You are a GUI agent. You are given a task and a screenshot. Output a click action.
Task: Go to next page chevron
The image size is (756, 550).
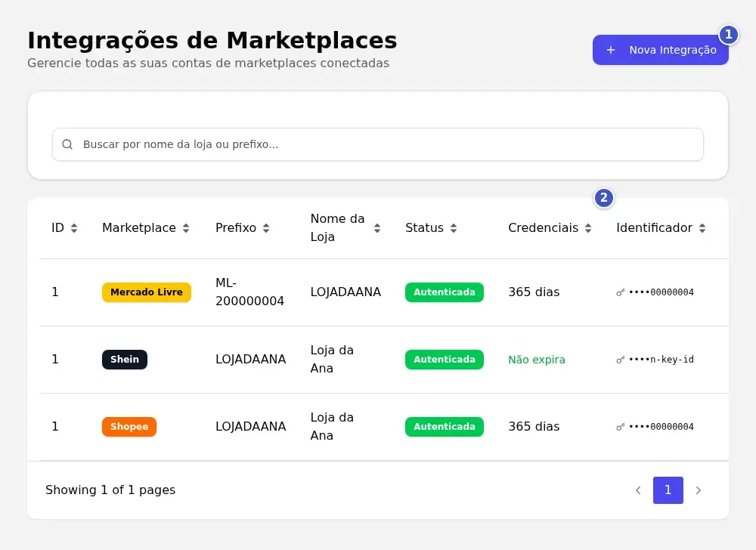tap(698, 490)
